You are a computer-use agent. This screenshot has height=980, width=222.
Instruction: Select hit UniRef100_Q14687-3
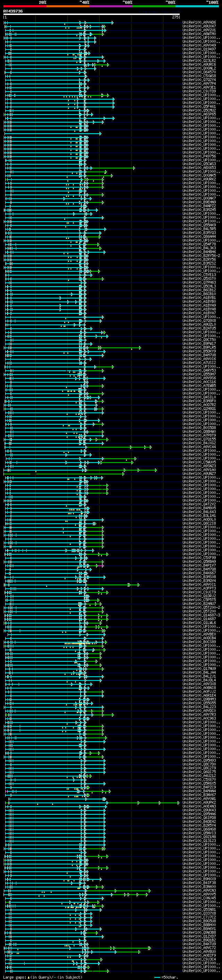click(x=201, y=615)
